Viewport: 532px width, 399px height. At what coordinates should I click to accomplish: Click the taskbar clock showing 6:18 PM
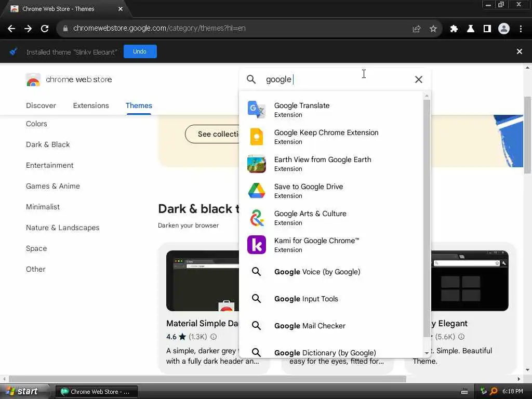tap(513, 392)
